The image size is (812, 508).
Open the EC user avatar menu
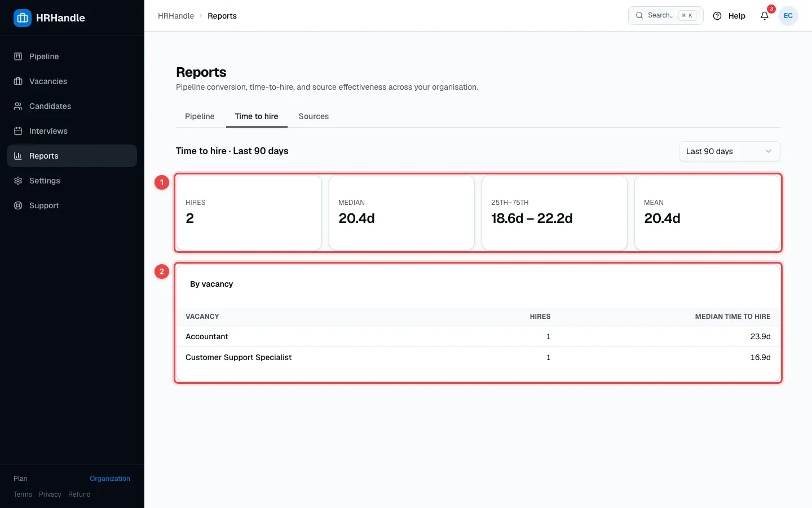pyautogui.click(x=788, y=16)
